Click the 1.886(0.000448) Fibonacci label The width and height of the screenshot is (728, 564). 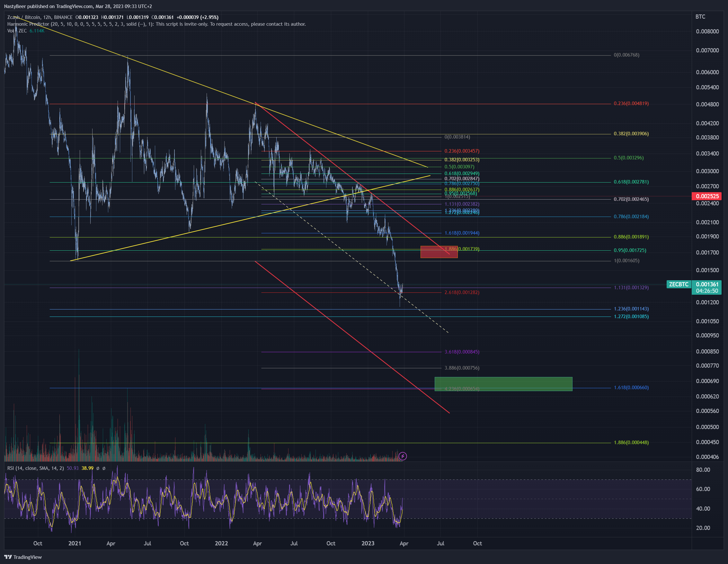[x=631, y=443]
